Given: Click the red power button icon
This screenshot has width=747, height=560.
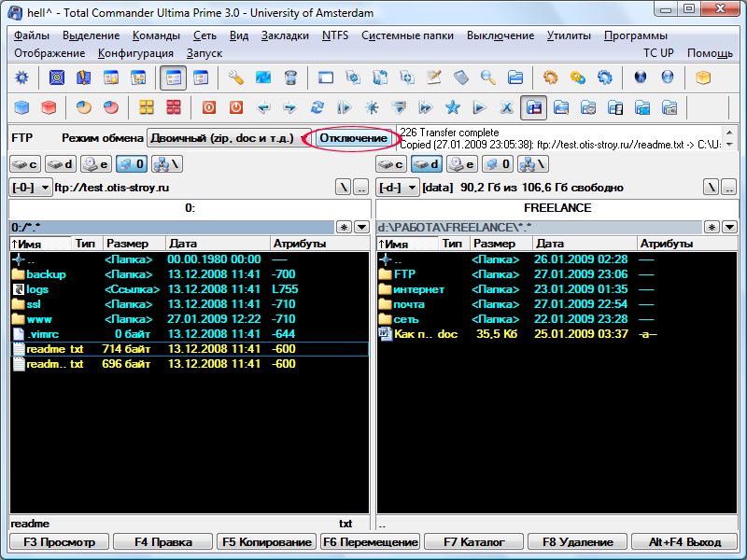Looking at the screenshot, I should click(x=236, y=107).
